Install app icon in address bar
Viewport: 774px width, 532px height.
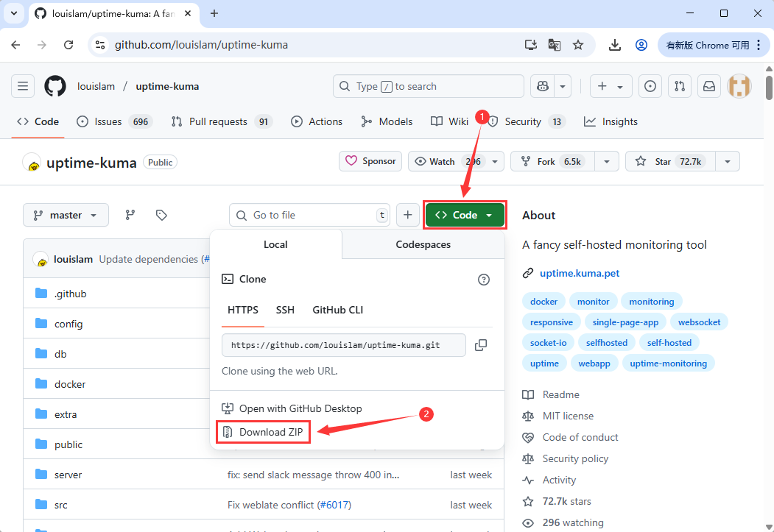click(531, 45)
